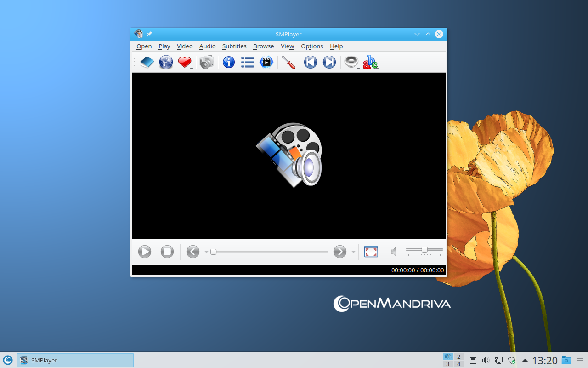Skip to the next playlist item
Screen dimensions: 588x368
tap(329, 62)
